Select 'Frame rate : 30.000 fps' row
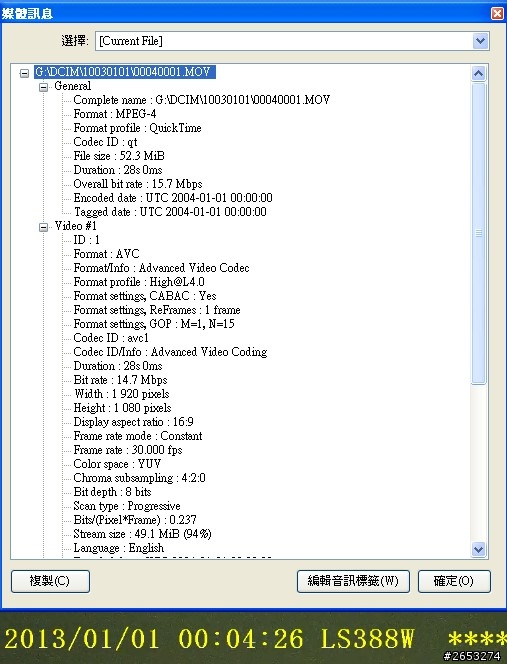This screenshot has height=664, width=507. [128, 449]
